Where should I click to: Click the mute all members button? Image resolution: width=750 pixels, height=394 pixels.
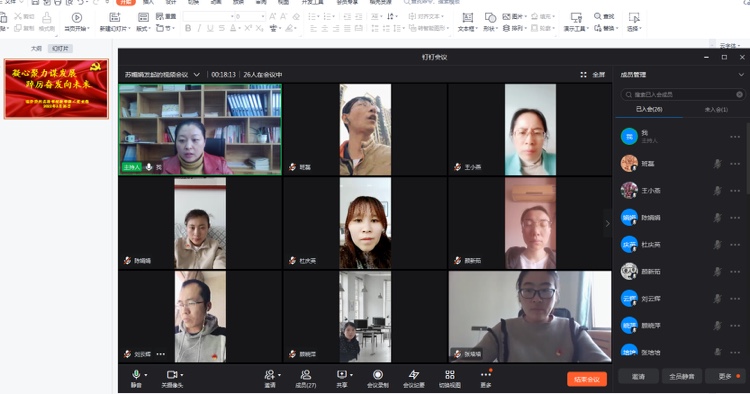[x=682, y=376]
